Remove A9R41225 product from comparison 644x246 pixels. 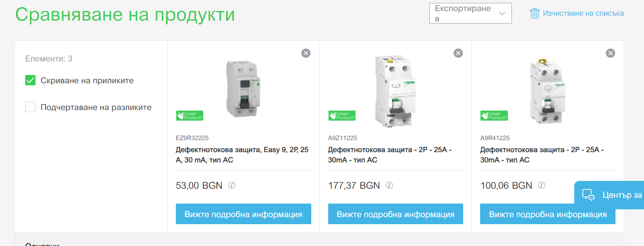point(610,53)
